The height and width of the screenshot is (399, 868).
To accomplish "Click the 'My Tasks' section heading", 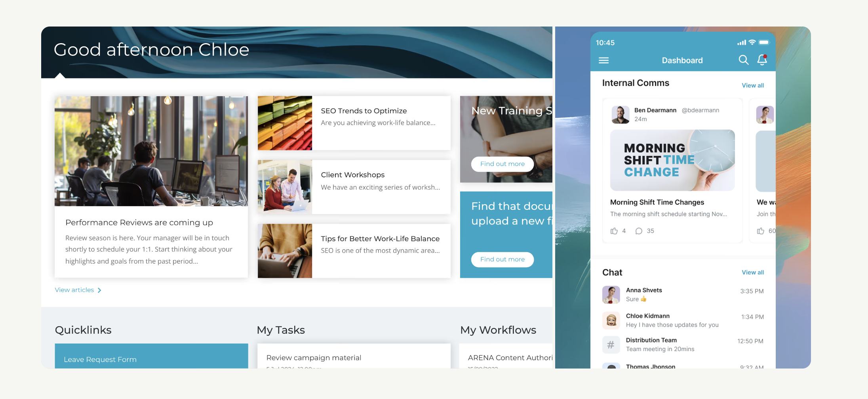I will (281, 330).
